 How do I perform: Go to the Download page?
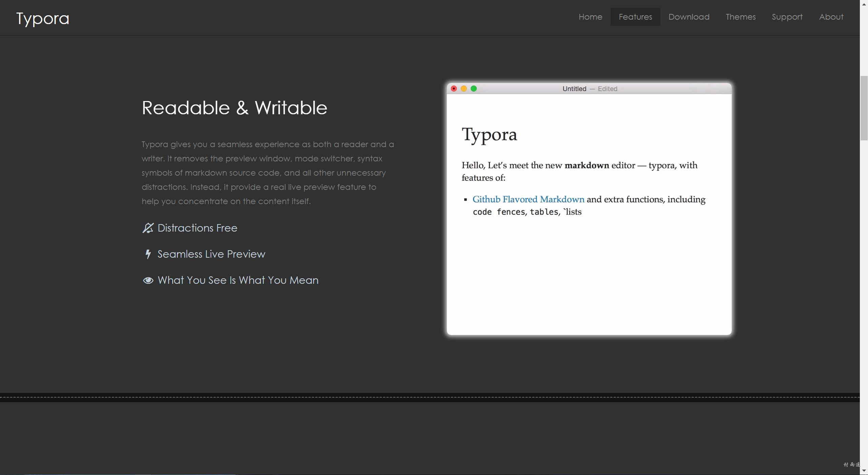point(689,17)
